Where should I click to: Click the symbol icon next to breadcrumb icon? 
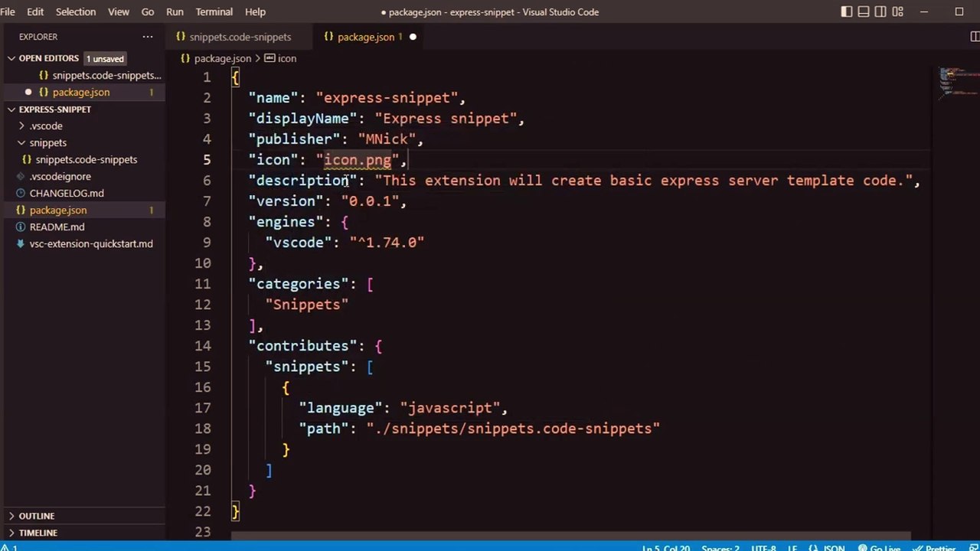click(269, 58)
